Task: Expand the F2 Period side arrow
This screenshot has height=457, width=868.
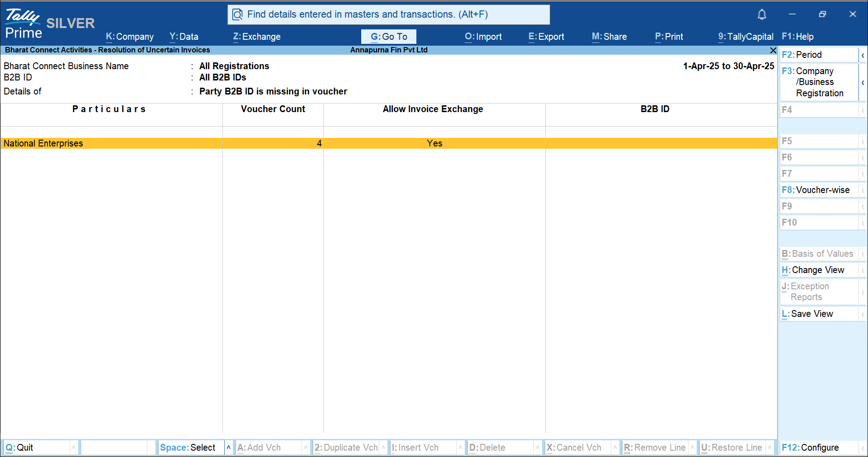Action: pyautogui.click(x=863, y=55)
